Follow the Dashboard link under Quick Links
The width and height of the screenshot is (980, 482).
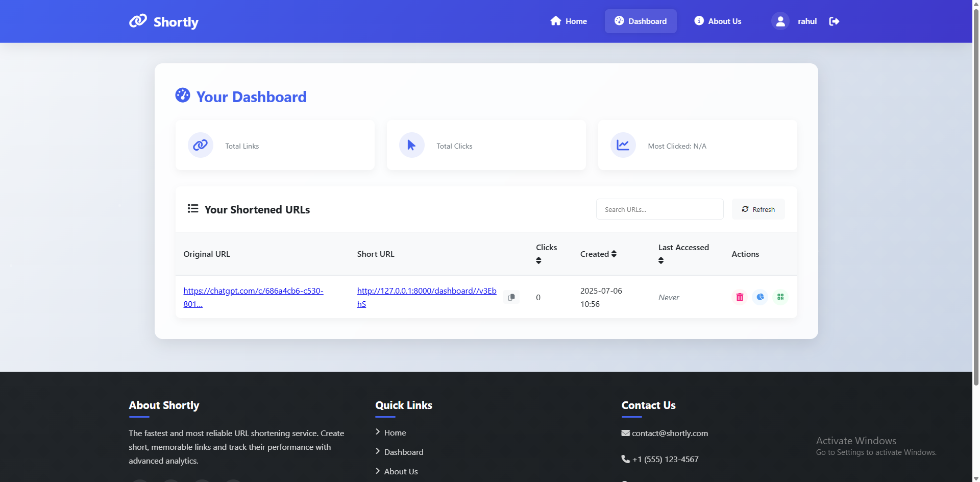click(403, 451)
